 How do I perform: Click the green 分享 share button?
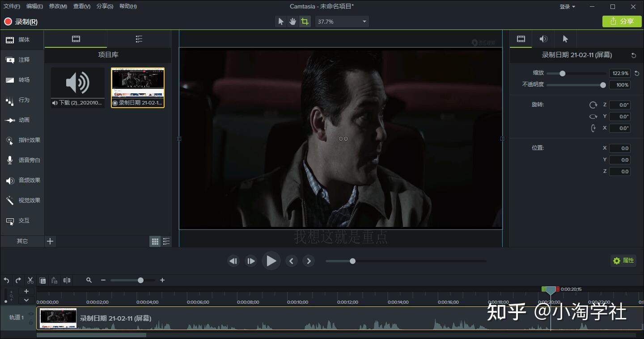pyautogui.click(x=622, y=21)
